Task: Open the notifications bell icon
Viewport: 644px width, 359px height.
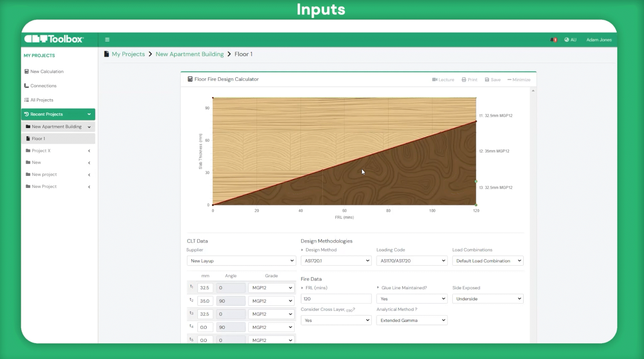Action: [x=553, y=40]
